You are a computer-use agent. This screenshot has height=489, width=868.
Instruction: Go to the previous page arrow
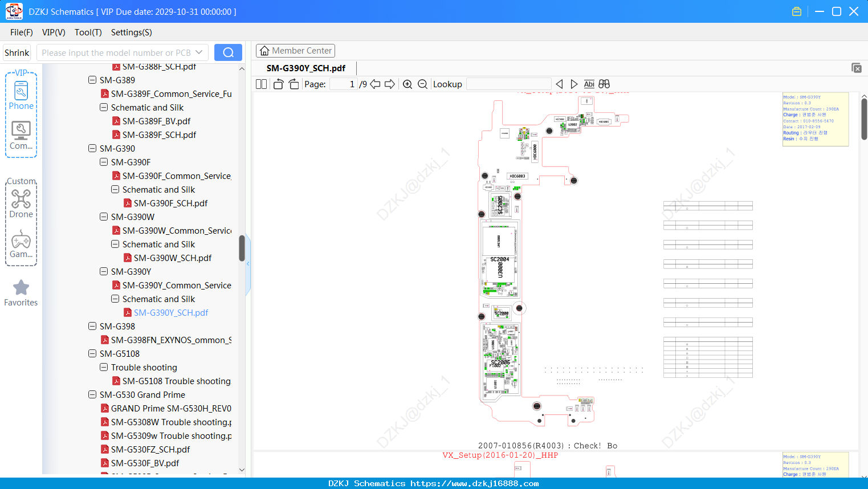click(x=375, y=84)
